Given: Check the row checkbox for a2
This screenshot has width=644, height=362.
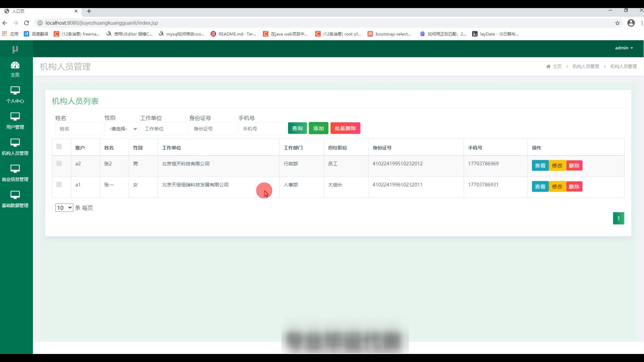Looking at the screenshot, I should click(59, 164).
